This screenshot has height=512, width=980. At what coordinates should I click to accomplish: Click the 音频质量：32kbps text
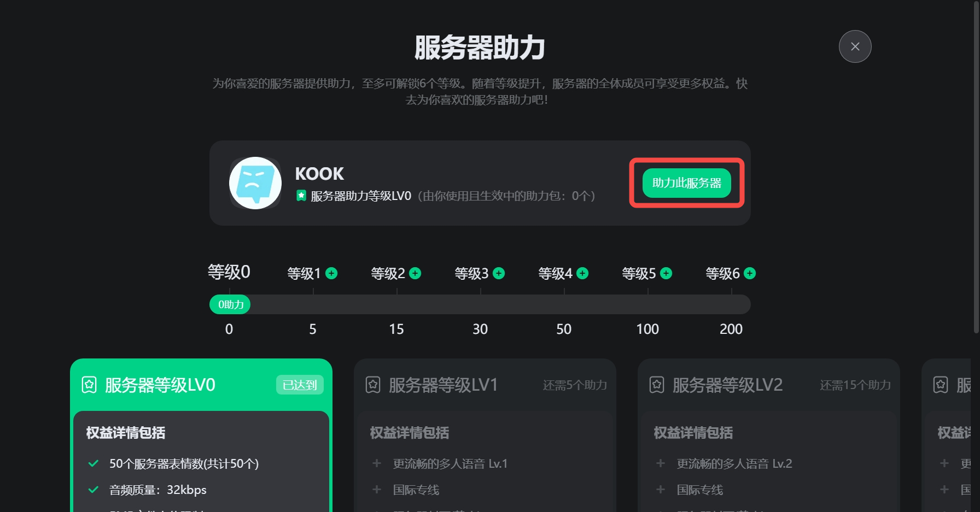[x=158, y=490]
